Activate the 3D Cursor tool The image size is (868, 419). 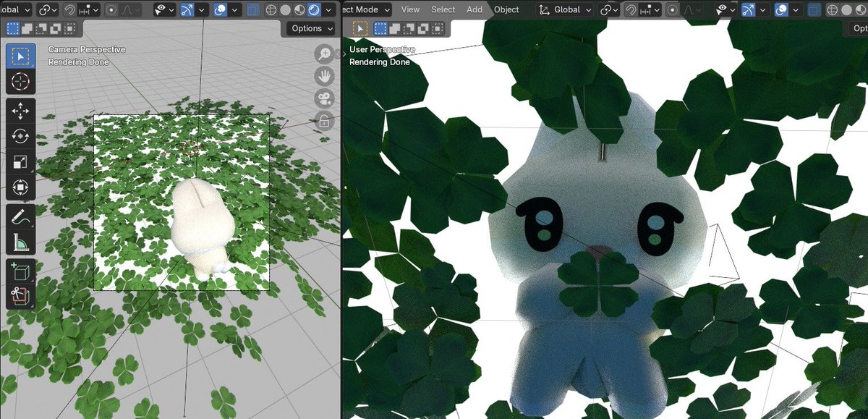pyautogui.click(x=20, y=82)
